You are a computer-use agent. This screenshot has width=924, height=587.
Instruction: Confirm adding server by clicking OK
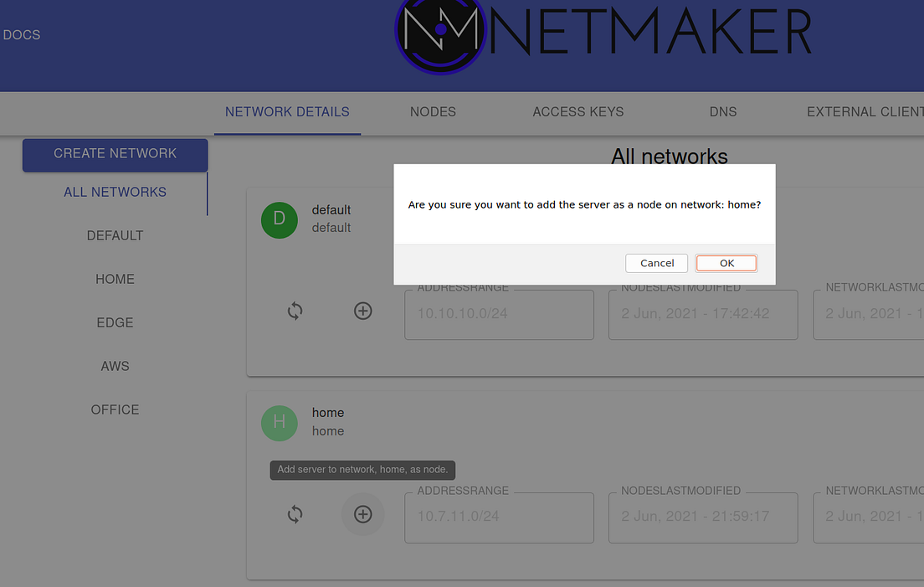[726, 262]
